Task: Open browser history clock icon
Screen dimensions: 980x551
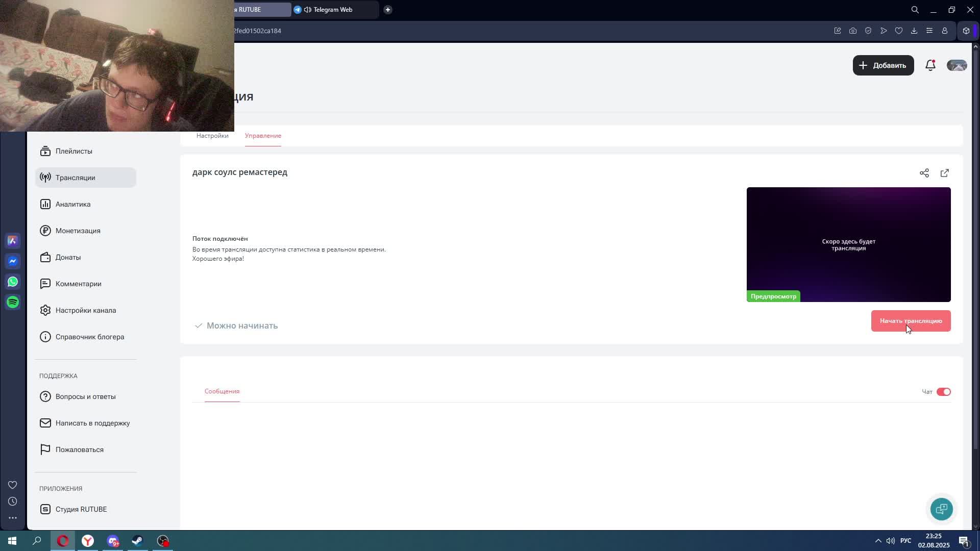Action: tap(13, 502)
